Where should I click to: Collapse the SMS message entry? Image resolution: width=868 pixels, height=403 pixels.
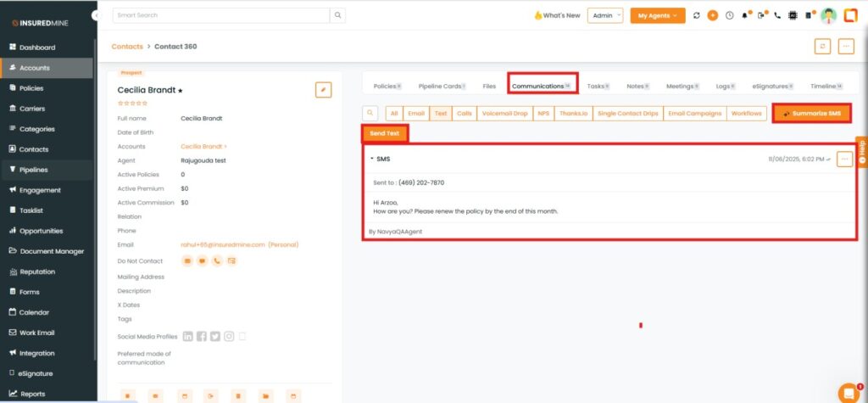pos(371,159)
